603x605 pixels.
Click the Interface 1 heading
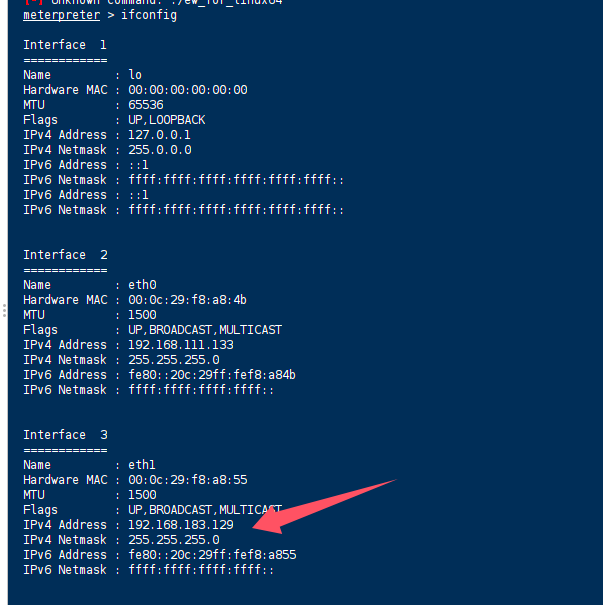65,45
